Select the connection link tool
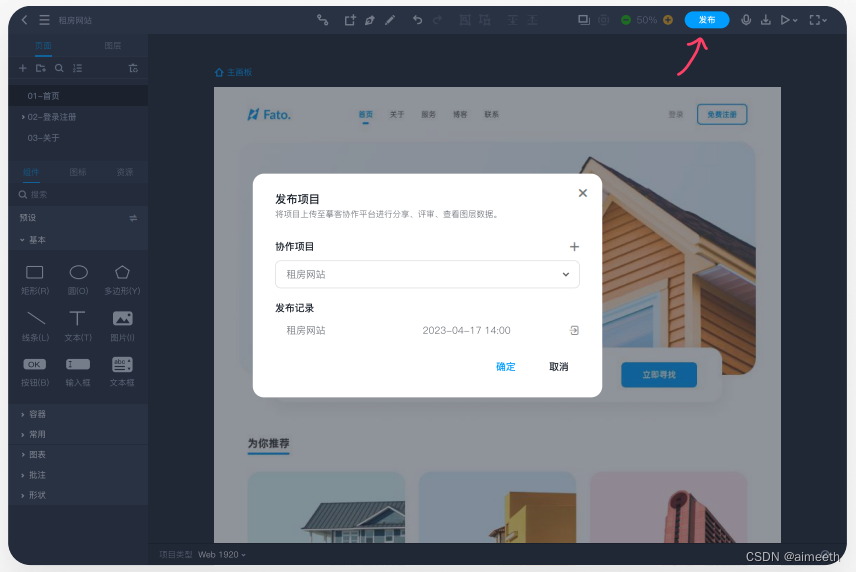 click(323, 20)
